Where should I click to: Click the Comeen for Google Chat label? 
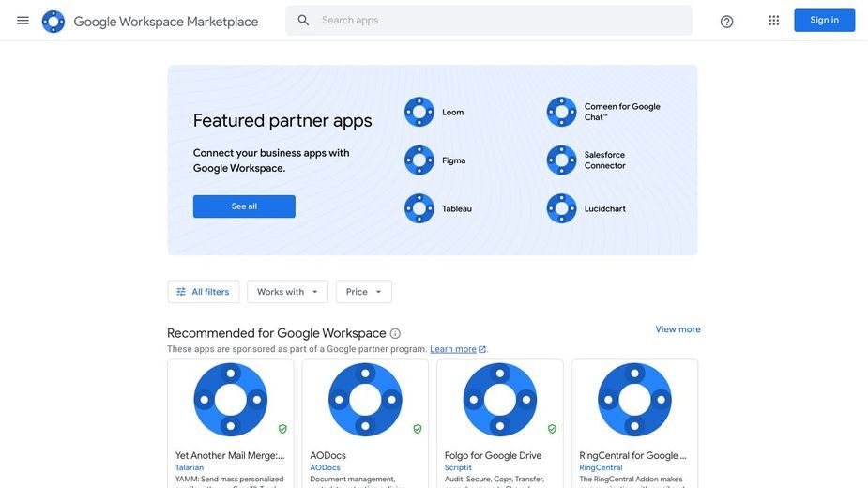622,112
